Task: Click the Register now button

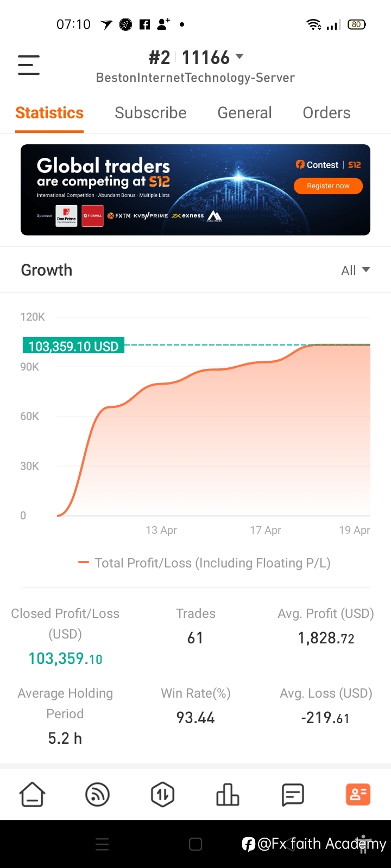Action: pyautogui.click(x=328, y=186)
